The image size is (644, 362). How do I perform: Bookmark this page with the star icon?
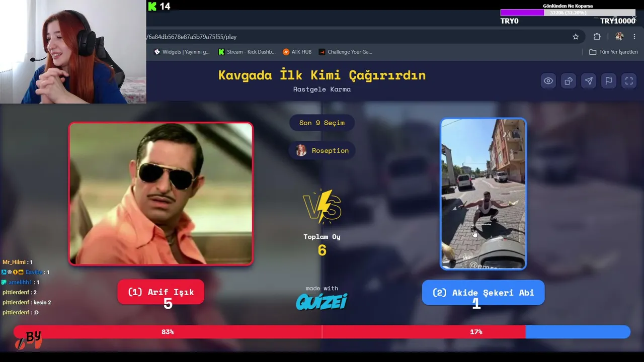pos(576,37)
